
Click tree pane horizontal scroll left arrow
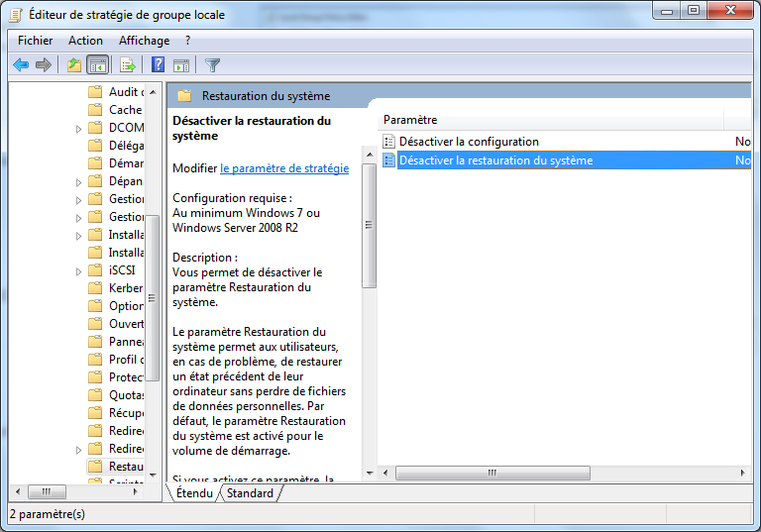[x=18, y=492]
